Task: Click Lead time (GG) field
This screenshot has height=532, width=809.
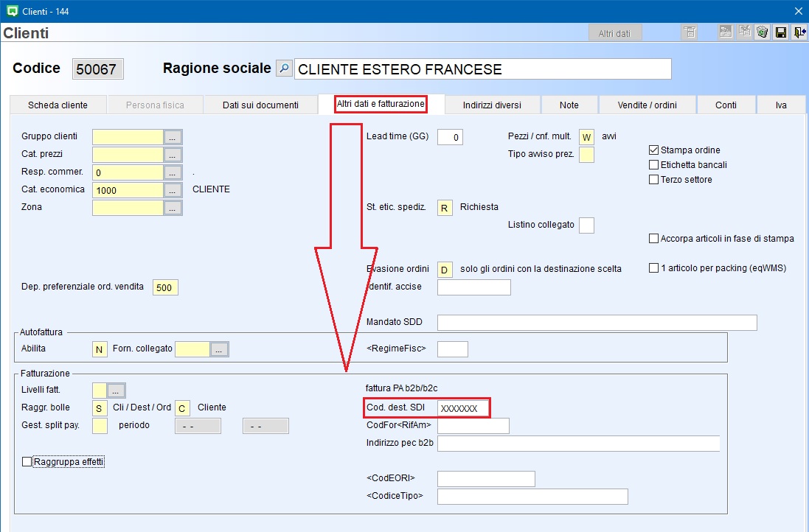Action: tap(450, 137)
